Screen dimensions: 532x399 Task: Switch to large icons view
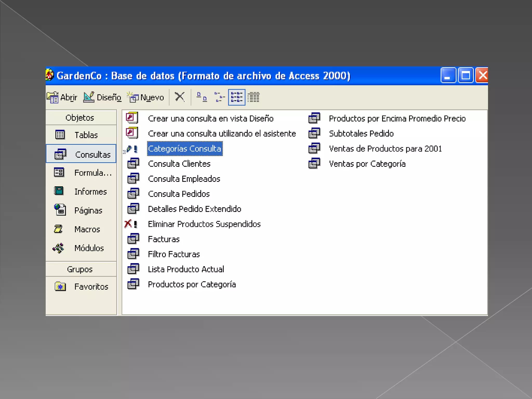pyautogui.click(x=202, y=97)
